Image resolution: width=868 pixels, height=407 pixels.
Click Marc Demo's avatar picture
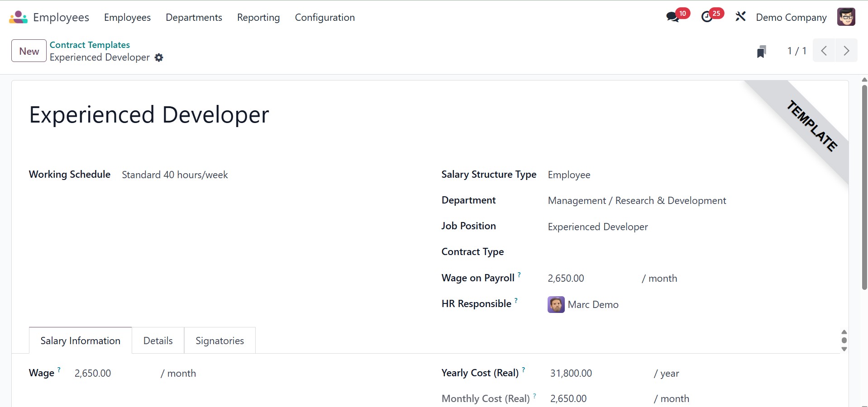click(556, 305)
